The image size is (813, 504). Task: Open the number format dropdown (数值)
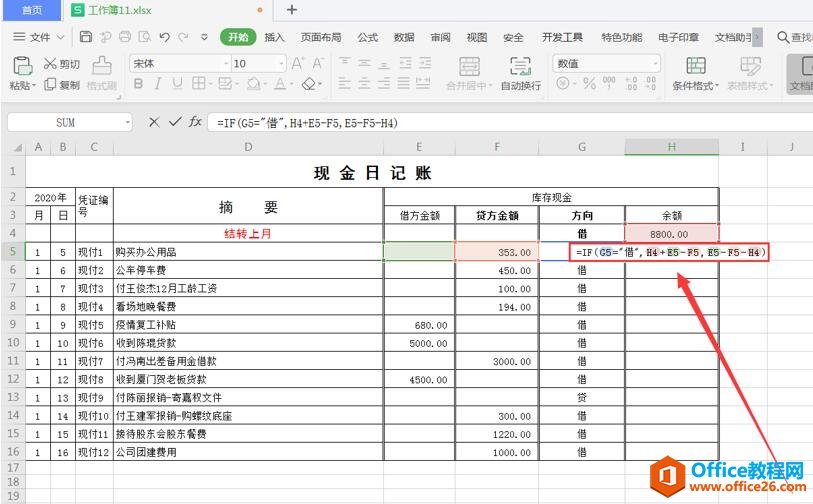click(655, 63)
